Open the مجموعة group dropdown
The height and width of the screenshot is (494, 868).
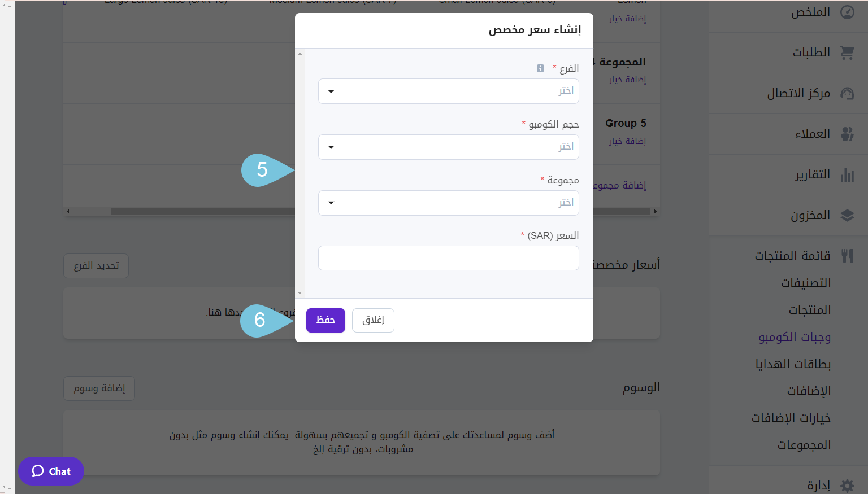(449, 203)
